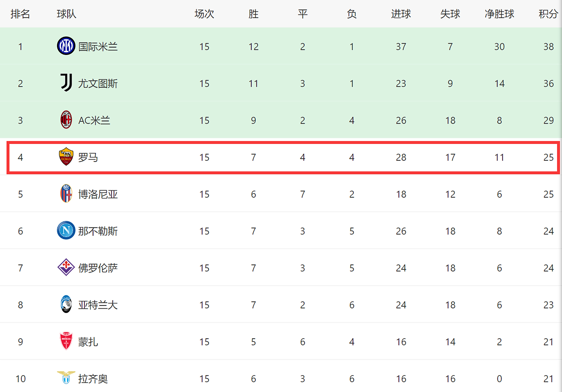Image resolution: width=562 pixels, height=392 pixels.
Task: Open the 尤文图斯 team name link
Action: (x=98, y=83)
